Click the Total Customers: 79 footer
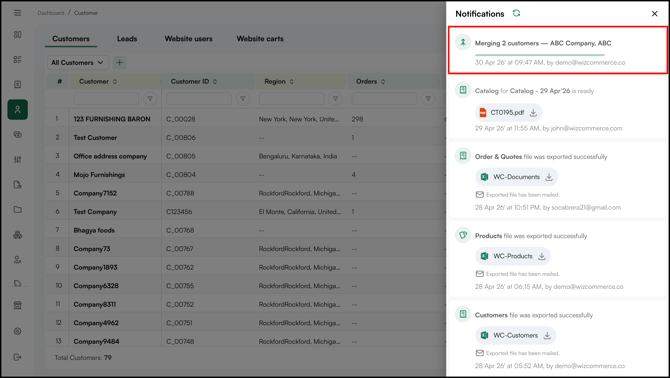Viewport: 670px width, 378px height. 83,358
